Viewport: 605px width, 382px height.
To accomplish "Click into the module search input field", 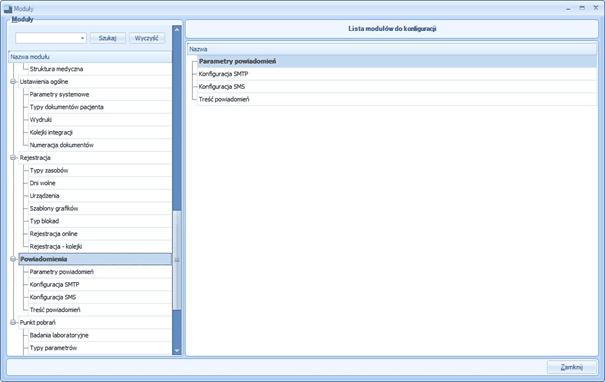I will point(47,38).
